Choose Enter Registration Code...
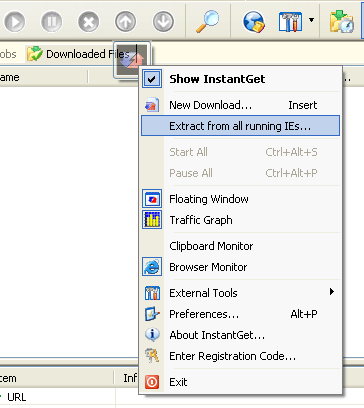This screenshot has width=364, height=408. click(x=240, y=356)
